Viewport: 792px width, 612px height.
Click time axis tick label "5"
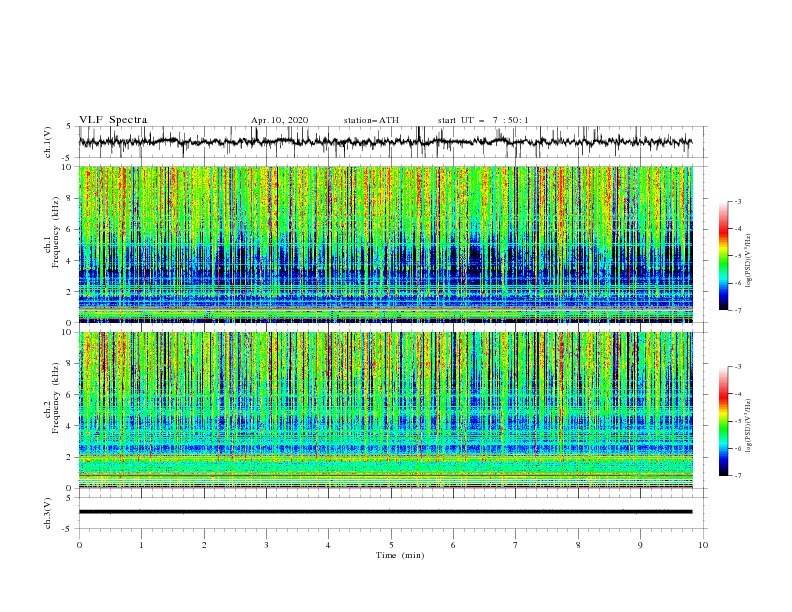tap(391, 545)
